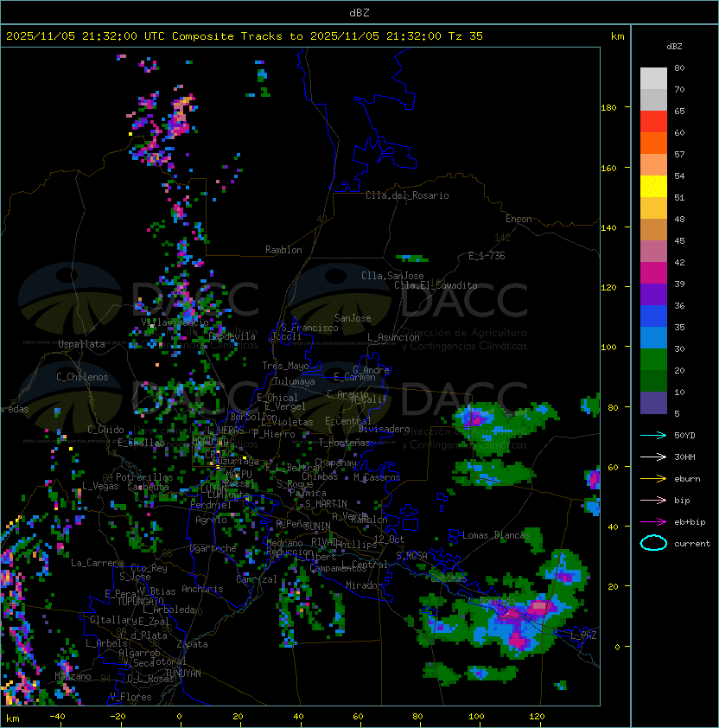The image size is (719, 728).
Task: Select the red swatch in dBZ scale
Action: click(653, 122)
